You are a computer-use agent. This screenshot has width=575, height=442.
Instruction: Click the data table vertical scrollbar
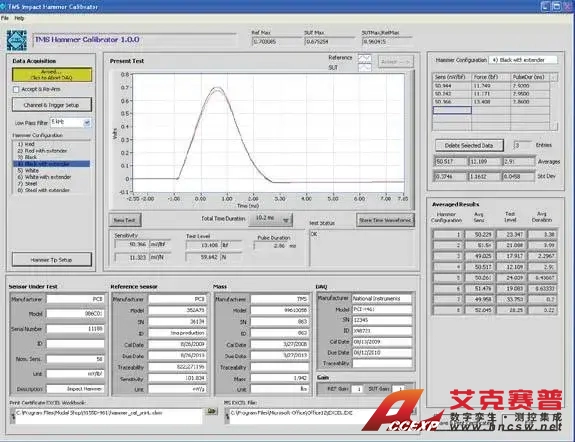pyautogui.click(x=554, y=102)
